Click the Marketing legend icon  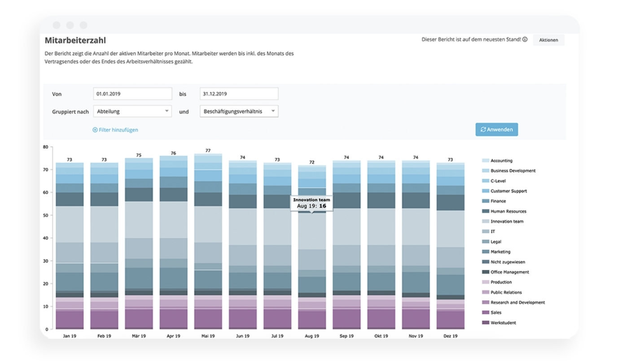click(x=485, y=252)
